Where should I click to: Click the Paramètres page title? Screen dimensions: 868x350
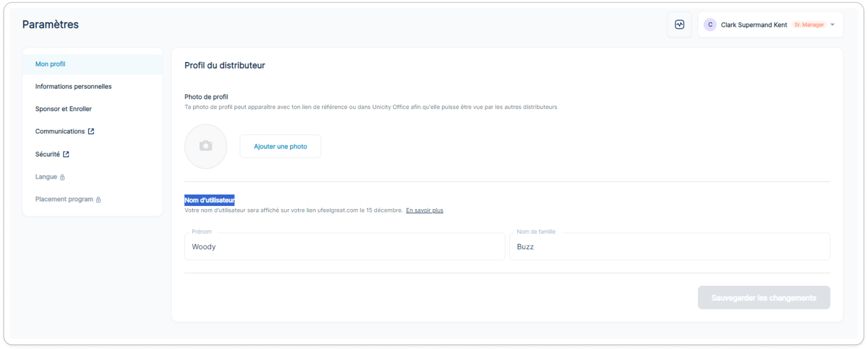[x=51, y=24]
